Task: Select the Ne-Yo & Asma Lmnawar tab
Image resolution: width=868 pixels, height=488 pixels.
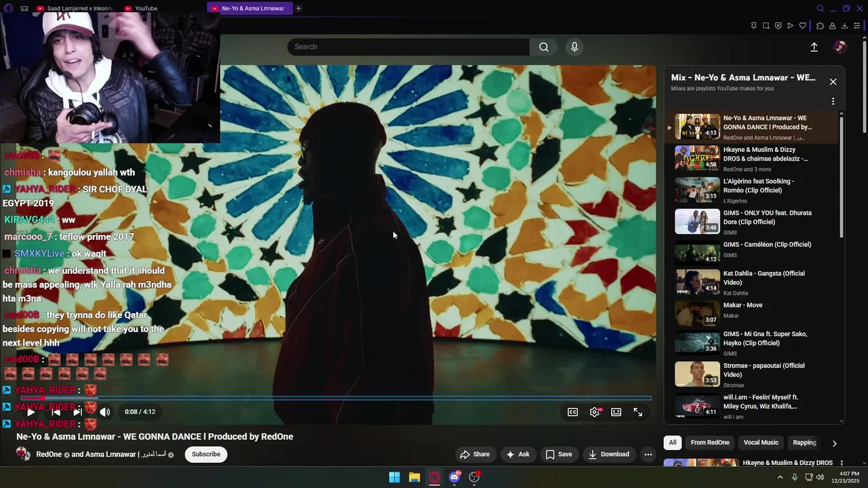Action: pos(250,8)
